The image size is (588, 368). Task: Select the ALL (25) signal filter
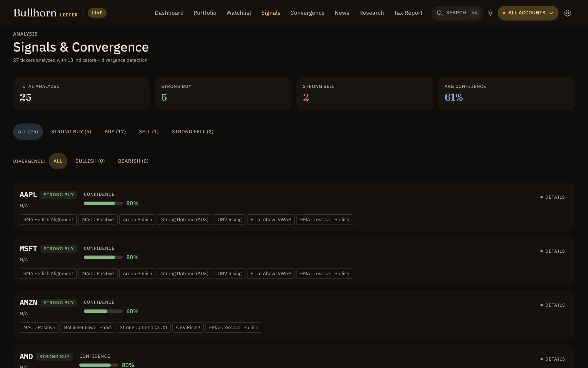(28, 132)
